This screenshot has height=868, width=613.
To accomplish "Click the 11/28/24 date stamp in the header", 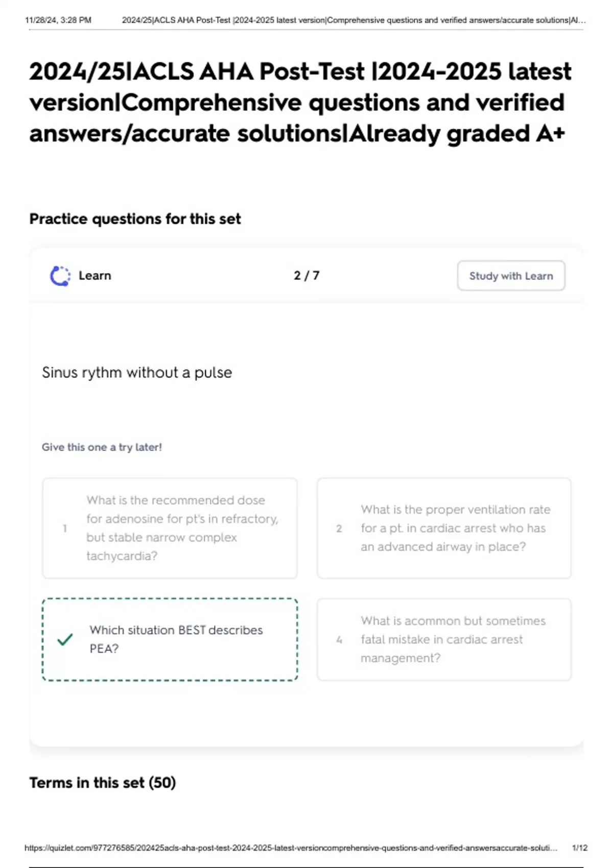I will point(58,20).
